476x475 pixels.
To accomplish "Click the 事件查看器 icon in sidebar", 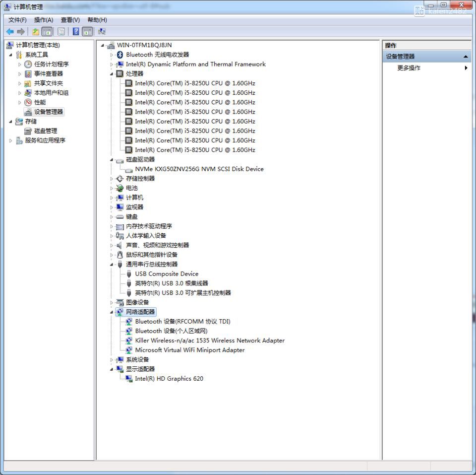I will 28,74.
